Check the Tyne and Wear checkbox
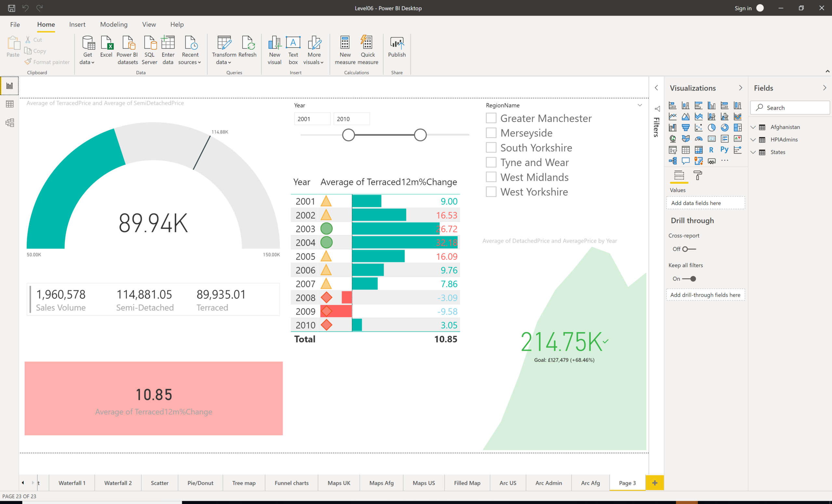Viewport: 832px width, 504px height. [x=491, y=162]
